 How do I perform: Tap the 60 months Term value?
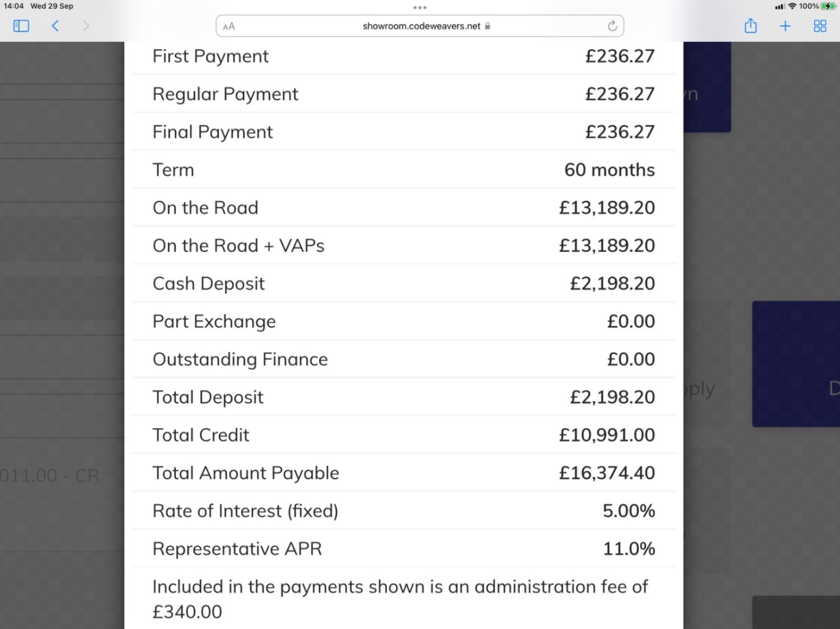609,170
